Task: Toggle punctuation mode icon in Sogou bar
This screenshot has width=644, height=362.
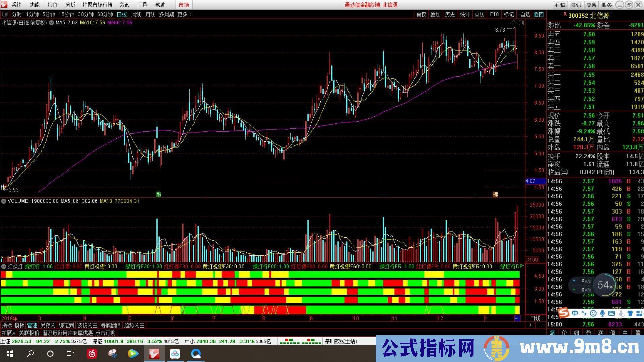Action: (584, 314)
